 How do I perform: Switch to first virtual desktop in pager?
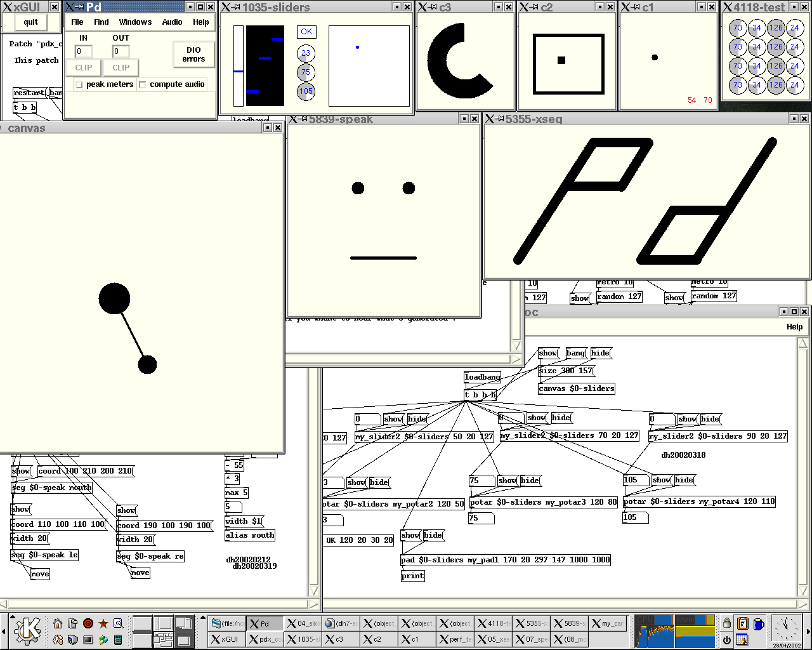tap(142, 623)
